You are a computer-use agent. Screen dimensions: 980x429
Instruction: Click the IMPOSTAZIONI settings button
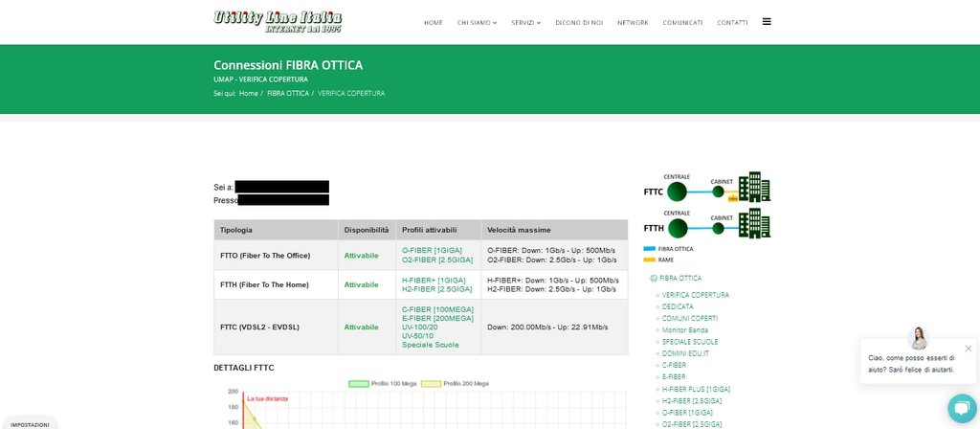click(x=30, y=424)
